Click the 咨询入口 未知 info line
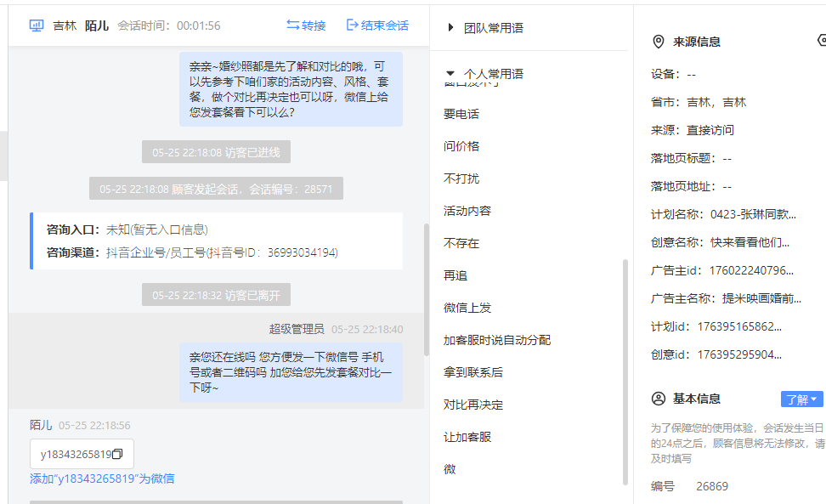This screenshot has height=504, width=826. 127,229
